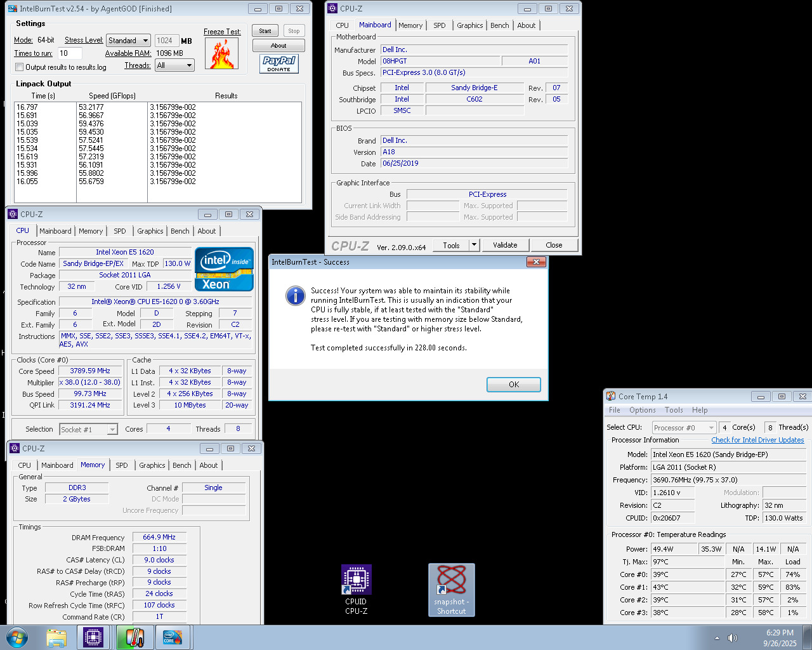The height and width of the screenshot is (650, 812).
Task: Click the Start button in IntelBurnTest
Action: pos(265,31)
